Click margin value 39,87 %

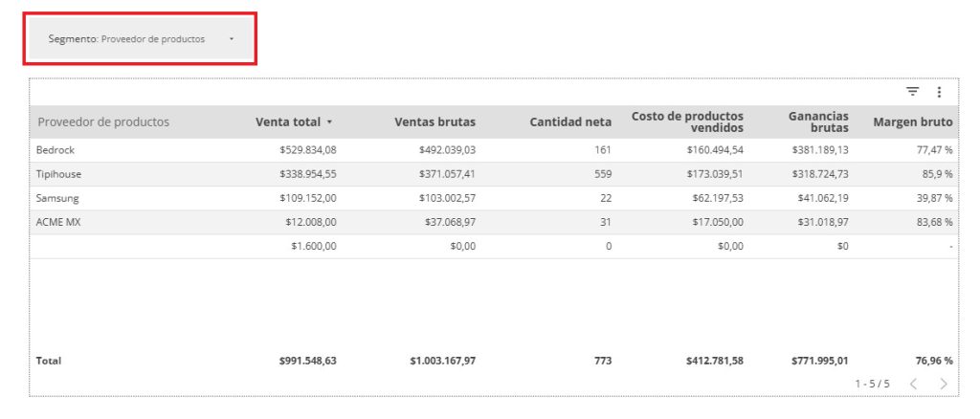point(933,198)
